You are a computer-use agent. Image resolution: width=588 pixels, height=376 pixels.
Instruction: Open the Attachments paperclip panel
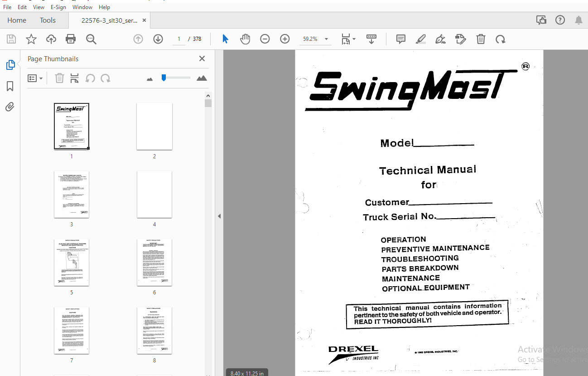(x=10, y=107)
